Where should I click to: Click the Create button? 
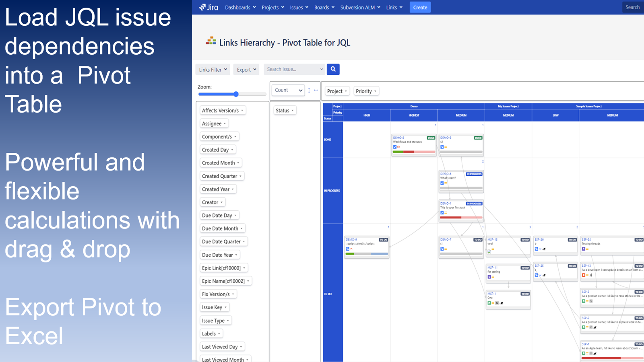click(x=420, y=7)
